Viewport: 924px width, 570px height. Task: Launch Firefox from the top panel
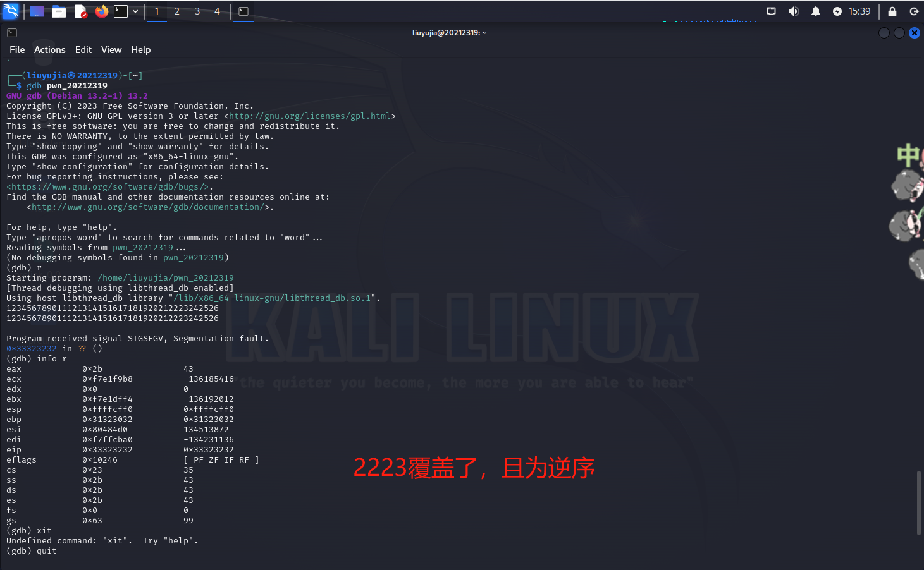pos(102,11)
